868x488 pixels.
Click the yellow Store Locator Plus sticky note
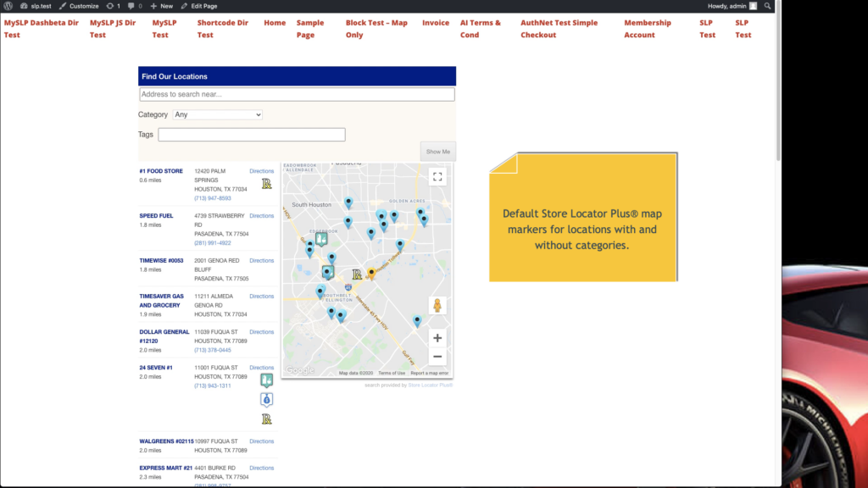click(x=583, y=217)
